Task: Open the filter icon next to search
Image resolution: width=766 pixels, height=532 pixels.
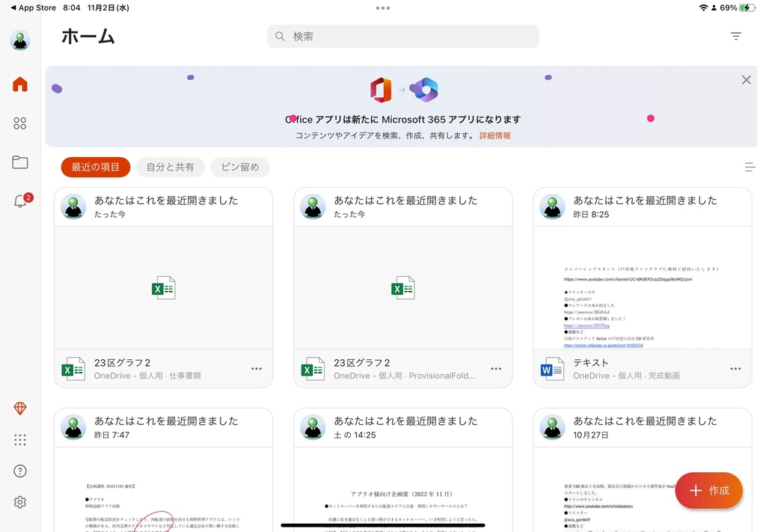Action: click(736, 36)
